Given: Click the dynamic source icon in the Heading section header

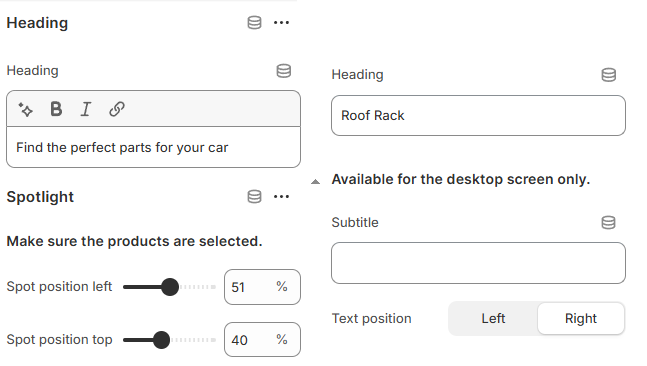Looking at the screenshot, I should pos(254,23).
